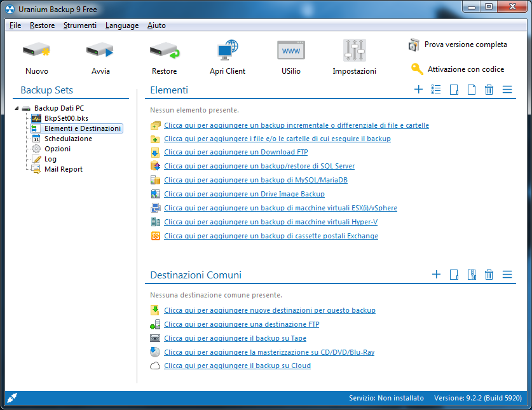Create a new backup with the Nuovo icon
Viewport: 532px width, 410px height.
(36, 51)
